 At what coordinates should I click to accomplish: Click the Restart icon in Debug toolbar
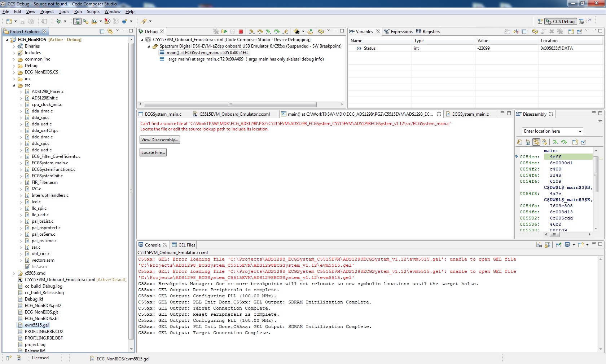click(310, 32)
